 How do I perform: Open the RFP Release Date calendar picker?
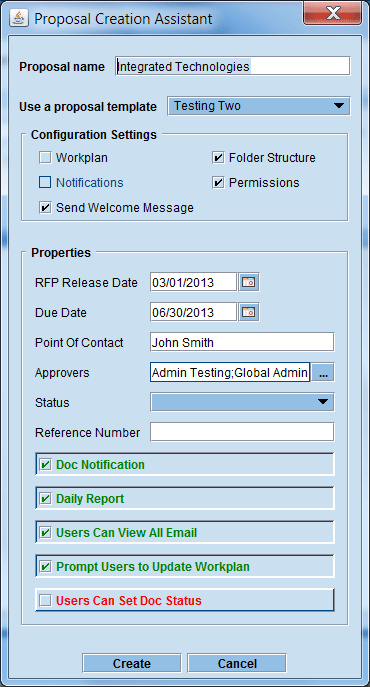[x=249, y=283]
